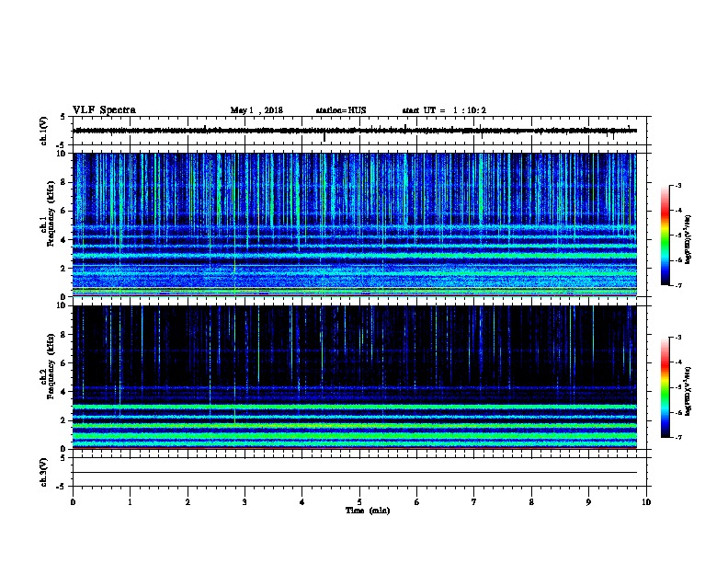Click time axis tick label "5" at bottom
The width and height of the screenshot is (728, 563).
[x=359, y=502]
